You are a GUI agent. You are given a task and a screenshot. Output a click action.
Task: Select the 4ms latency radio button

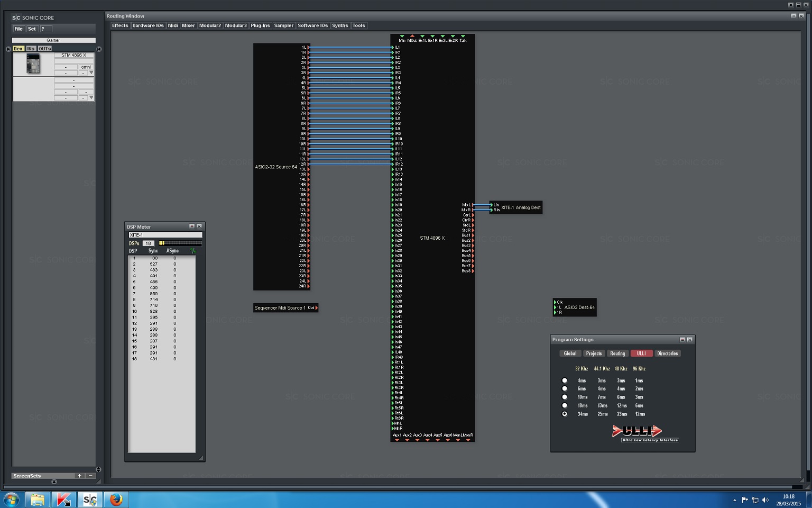click(x=565, y=380)
